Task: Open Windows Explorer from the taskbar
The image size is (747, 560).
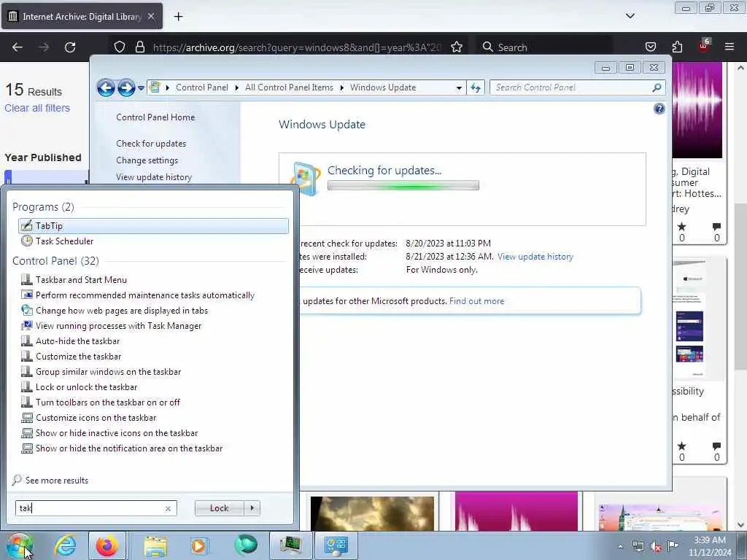Action: point(155,545)
